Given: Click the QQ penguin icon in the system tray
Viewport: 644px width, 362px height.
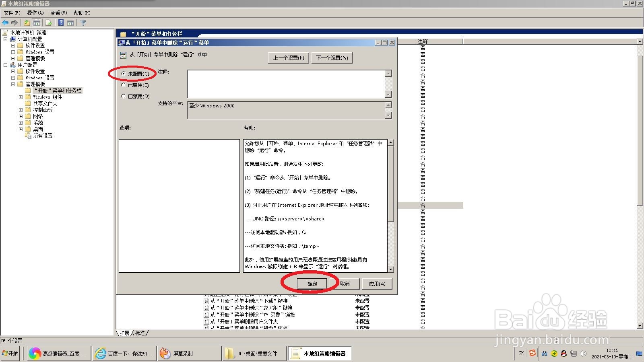Looking at the screenshot, I should click(x=564, y=354).
